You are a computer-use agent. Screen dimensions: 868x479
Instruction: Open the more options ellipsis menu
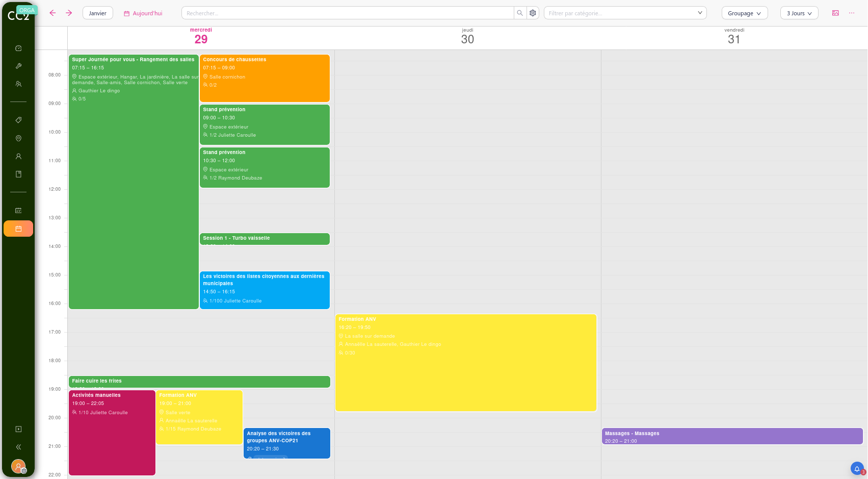(x=851, y=13)
